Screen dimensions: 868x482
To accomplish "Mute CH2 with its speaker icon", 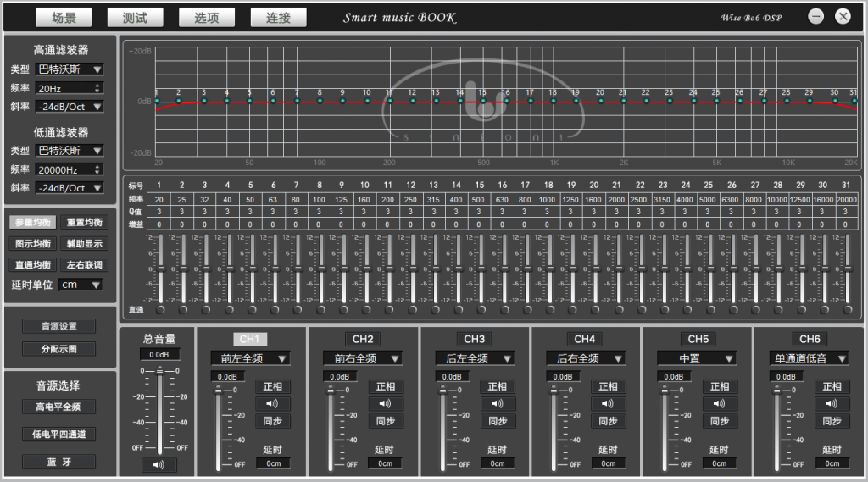I will (x=386, y=403).
